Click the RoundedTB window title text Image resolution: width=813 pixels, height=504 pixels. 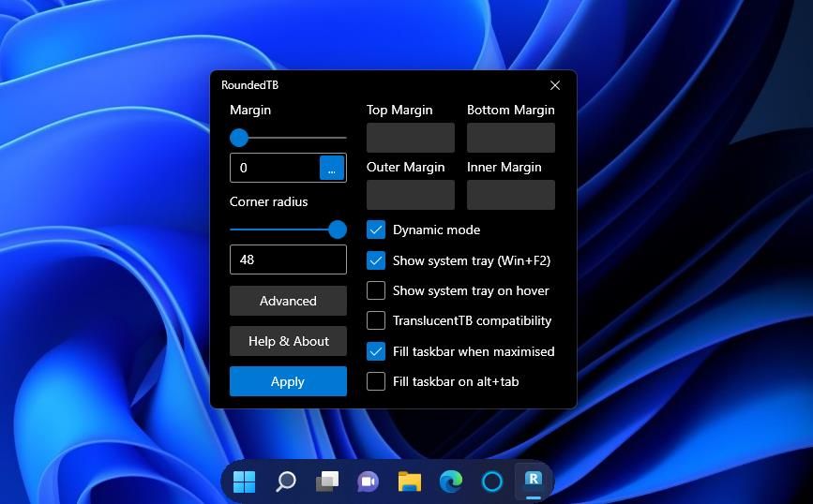point(250,85)
